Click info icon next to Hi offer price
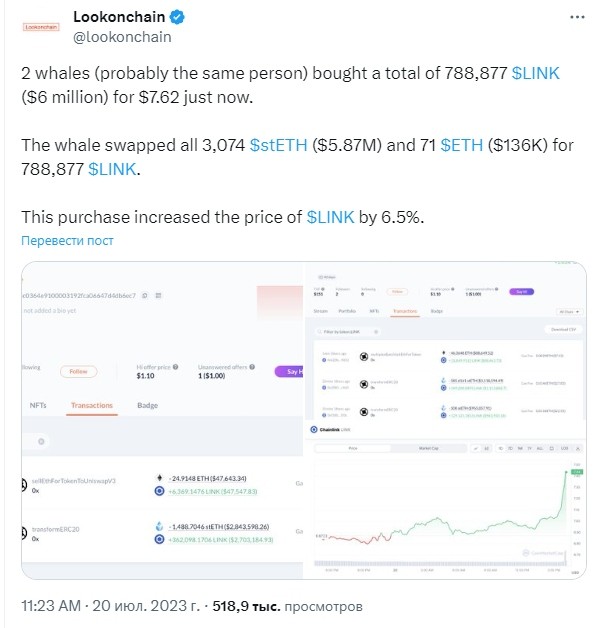Screen dimensions: 603x628 pyautogui.click(x=175, y=367)
